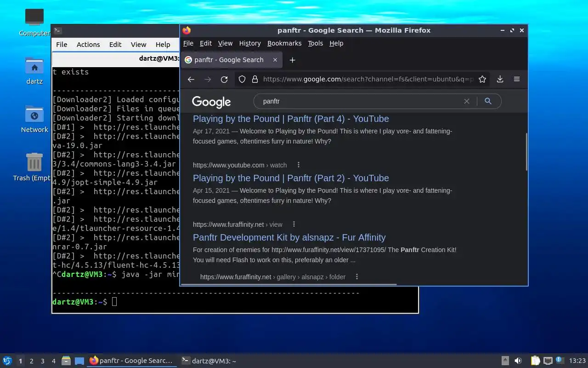
Task: Clear the Google search box text
Action: click(466, 101)
